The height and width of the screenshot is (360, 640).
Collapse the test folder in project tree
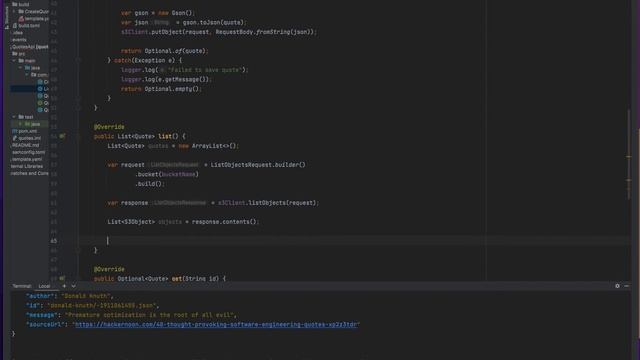click(14, 117)
